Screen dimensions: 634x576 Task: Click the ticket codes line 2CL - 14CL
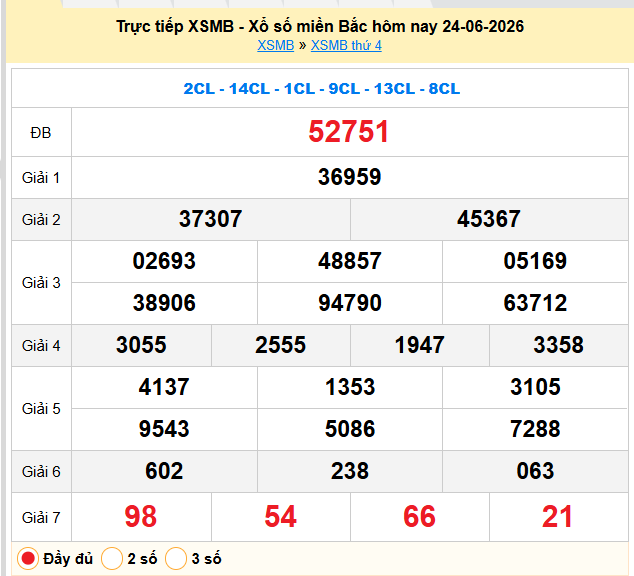(321, 89)
